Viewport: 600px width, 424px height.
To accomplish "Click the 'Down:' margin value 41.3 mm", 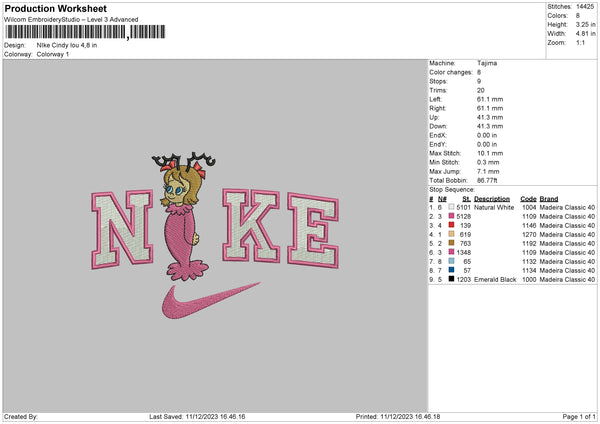I will 490,126.
